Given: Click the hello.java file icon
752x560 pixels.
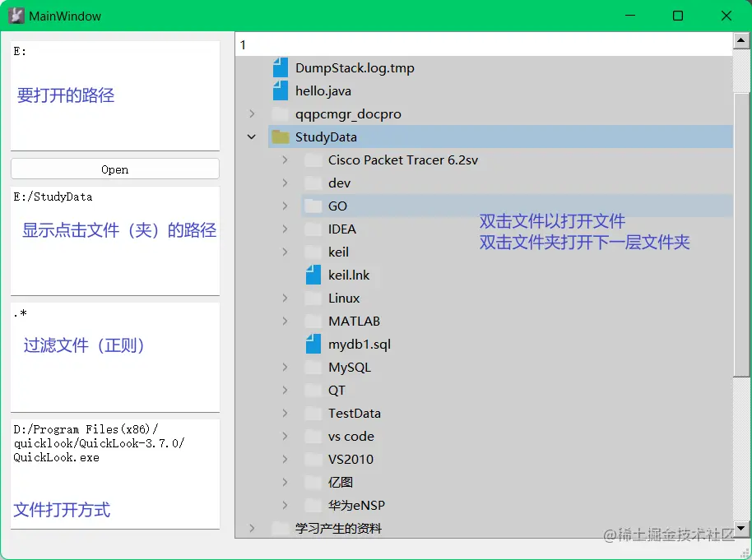Looking at the screenshot, I should click(280, 90).
